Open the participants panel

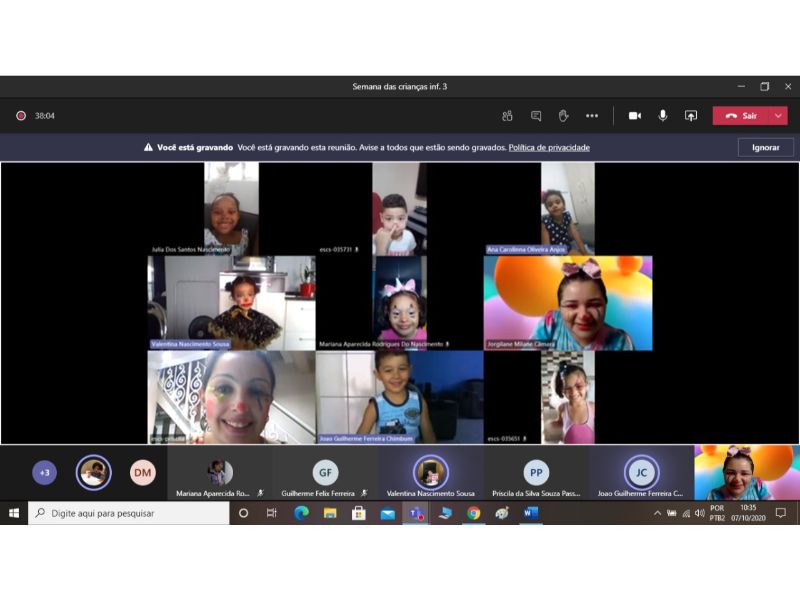[507, 116]
